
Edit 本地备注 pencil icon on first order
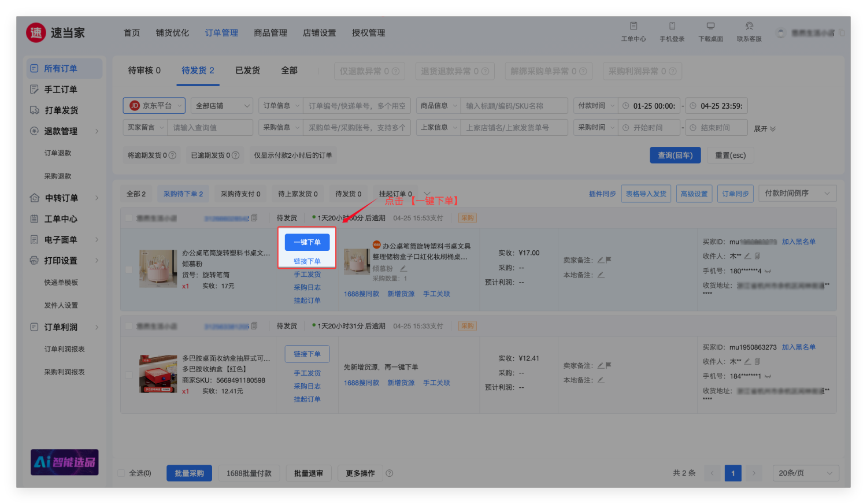point(601,275)
